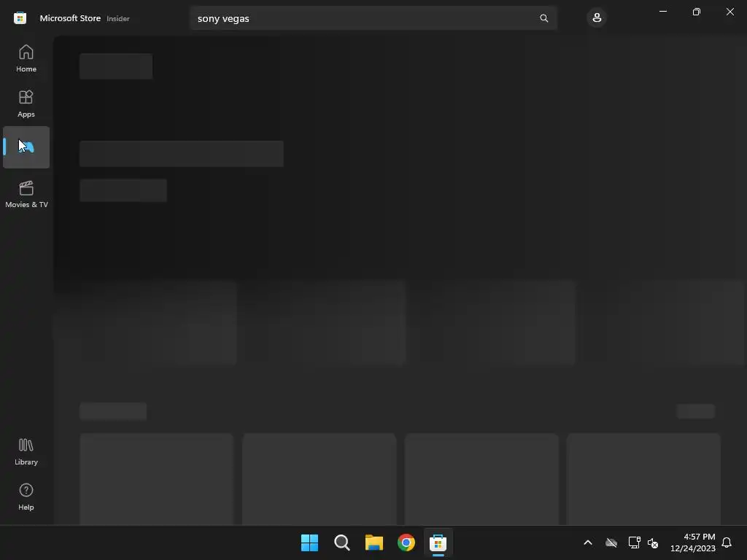Open Windows Search from the taskbar
Screen dimensions: 747x560
pos(341,542)
